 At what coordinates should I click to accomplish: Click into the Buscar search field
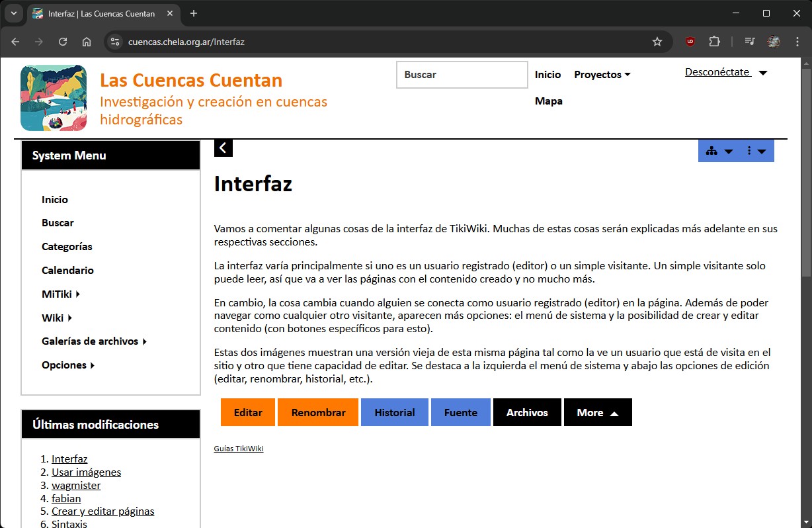[x=462, y=75]
